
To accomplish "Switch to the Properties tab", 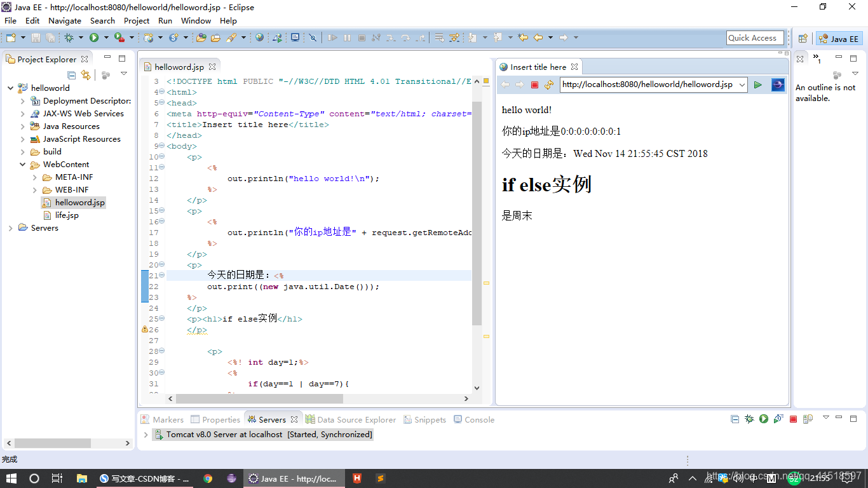I will tap(215, 419).
